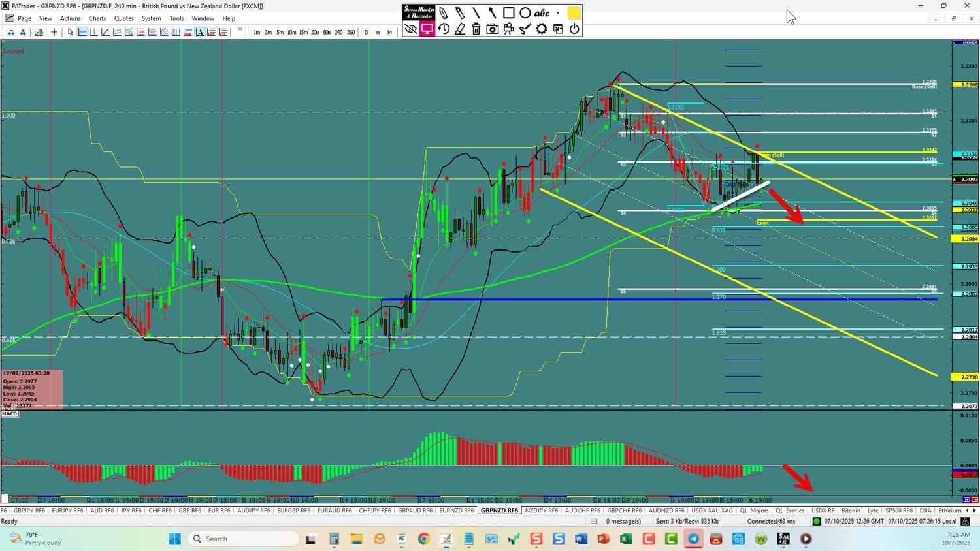The width and height of the screenshot is (980, 551).
Task: Switch chart to Daily (D) timeframe
Action: 366,32
